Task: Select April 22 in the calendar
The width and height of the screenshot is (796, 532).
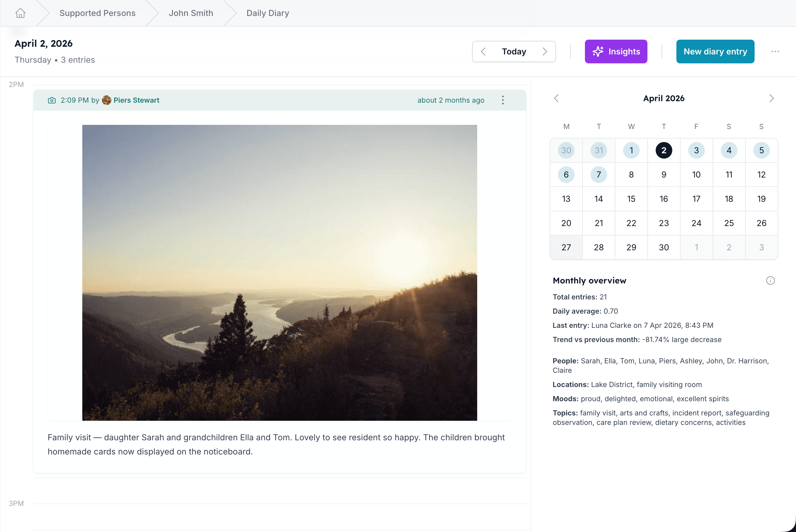Action: coord(631,223)
